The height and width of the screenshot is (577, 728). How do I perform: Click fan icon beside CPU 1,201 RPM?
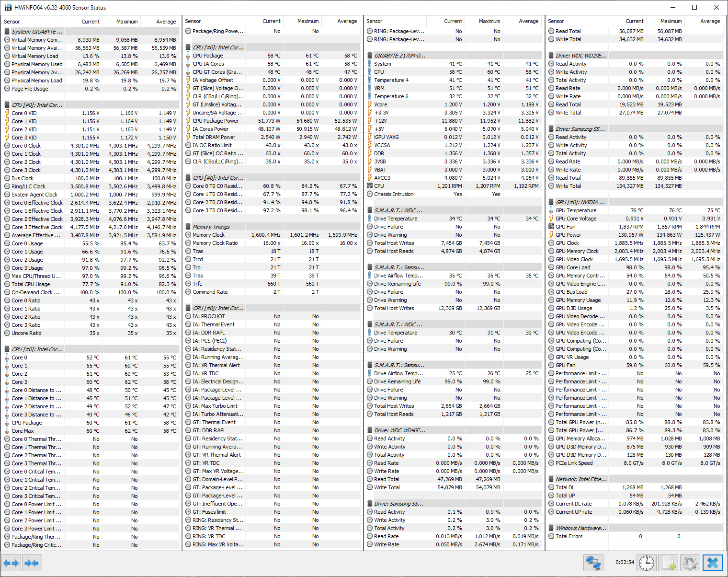pos(370,186)
